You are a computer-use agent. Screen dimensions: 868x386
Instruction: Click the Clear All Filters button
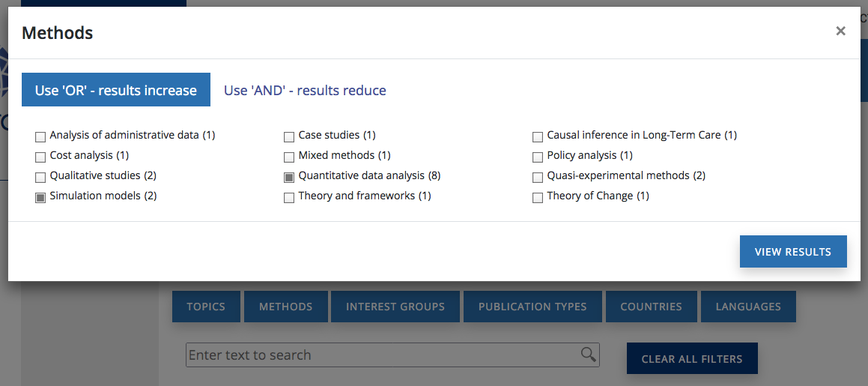point(692,358)
